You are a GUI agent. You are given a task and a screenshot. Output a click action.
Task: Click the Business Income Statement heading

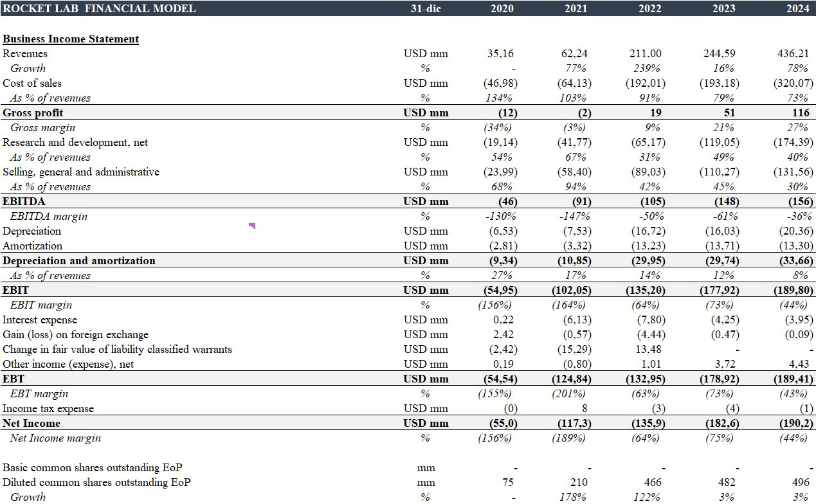tap(71, 39)
